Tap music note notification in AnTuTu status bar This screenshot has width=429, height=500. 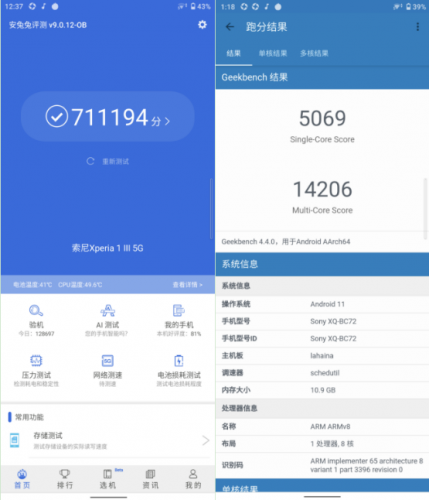43,6
